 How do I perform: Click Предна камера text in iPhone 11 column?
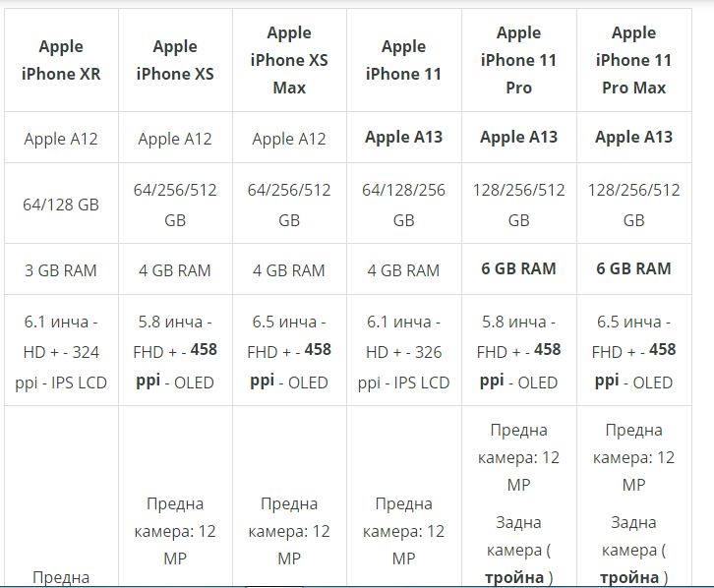click(x=403, y=531)
